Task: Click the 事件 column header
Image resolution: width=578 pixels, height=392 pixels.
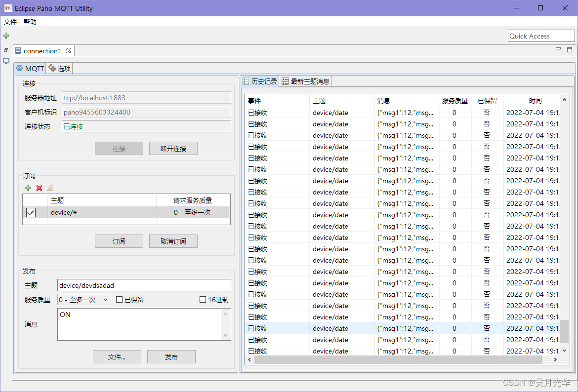Action: pyautogui.click(x=277, y=101)
